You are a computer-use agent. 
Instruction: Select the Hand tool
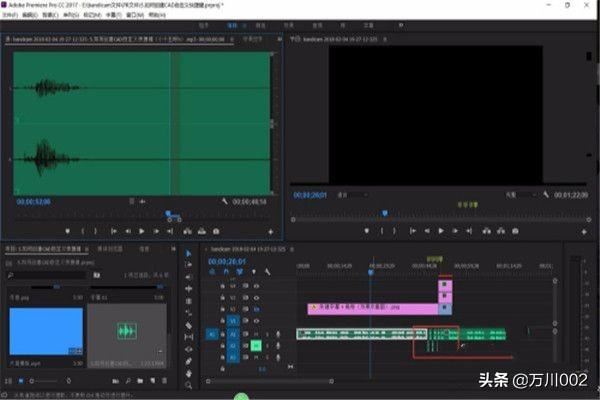point(188,373)
